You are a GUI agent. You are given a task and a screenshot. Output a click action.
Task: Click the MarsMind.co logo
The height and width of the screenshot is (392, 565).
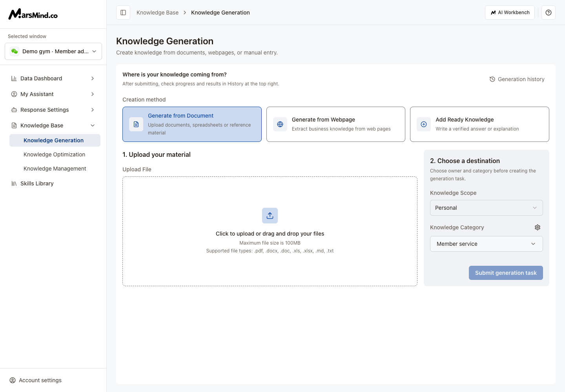pyautogui.click(x=33, y=14)
